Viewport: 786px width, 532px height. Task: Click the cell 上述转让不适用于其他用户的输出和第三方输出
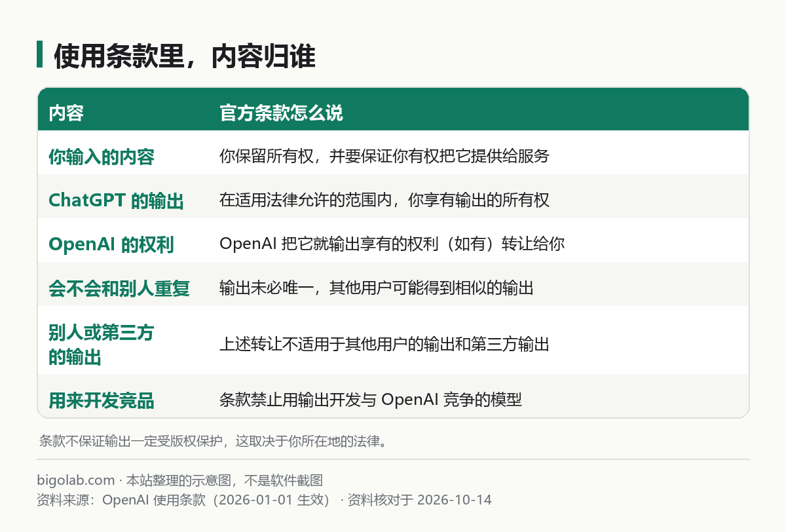(384, 344)
